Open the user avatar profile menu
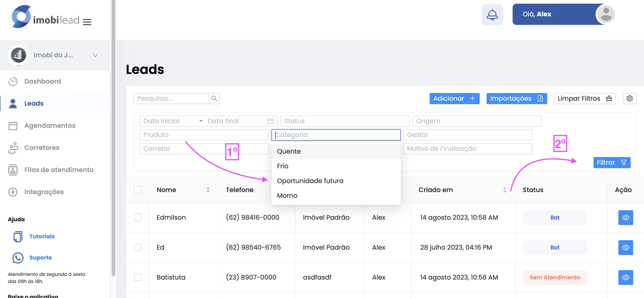This screenshot has width=644, height=298. [x=606, y=14]
